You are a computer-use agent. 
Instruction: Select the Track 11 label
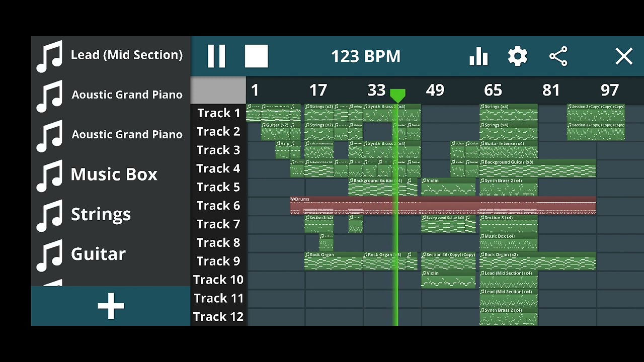(x=218, y=298)
